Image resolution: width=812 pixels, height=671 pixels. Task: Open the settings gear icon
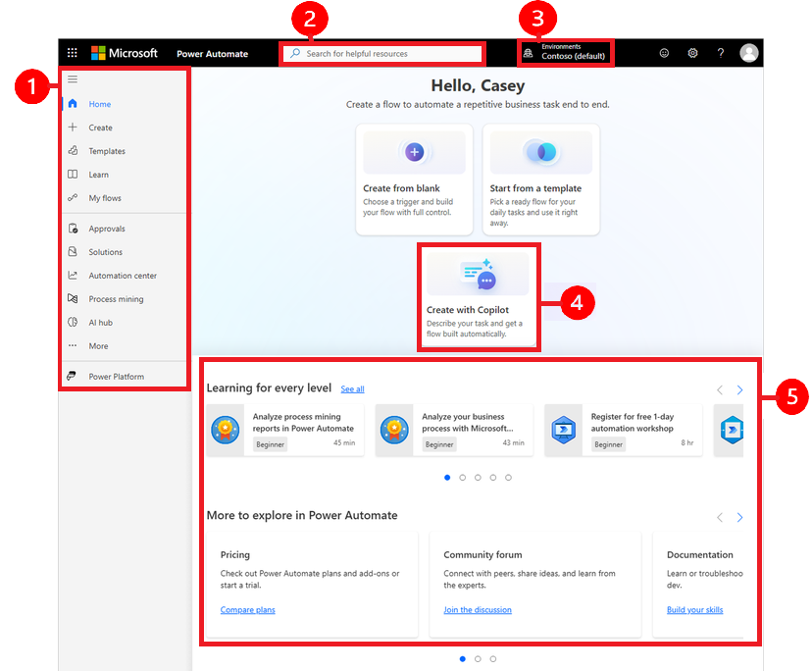click(692, 53)
